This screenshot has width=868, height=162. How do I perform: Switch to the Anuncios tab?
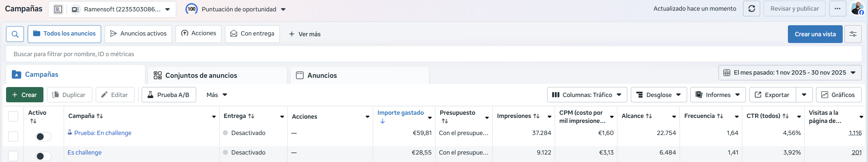pos(322,75)
